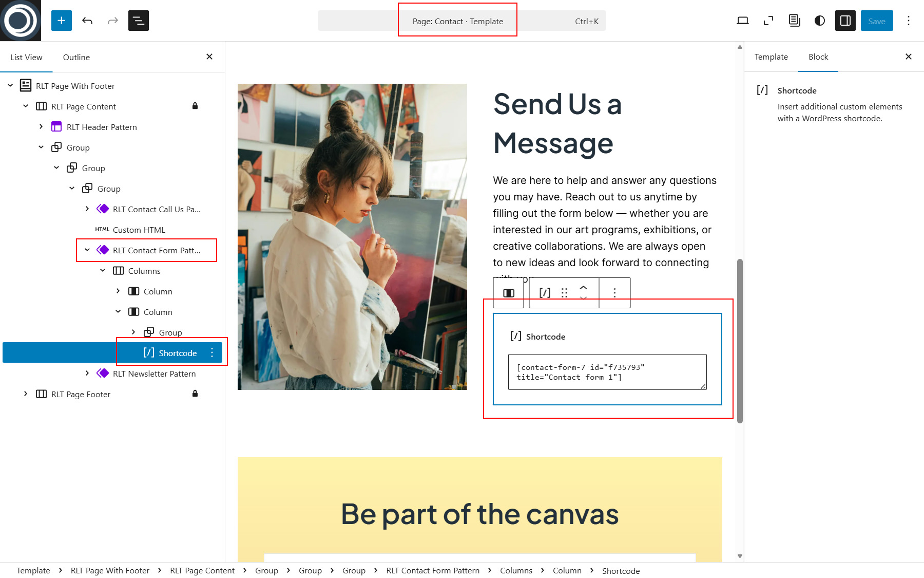Open block toolbar options menu
Screen dimensions: 924x578
614,293
